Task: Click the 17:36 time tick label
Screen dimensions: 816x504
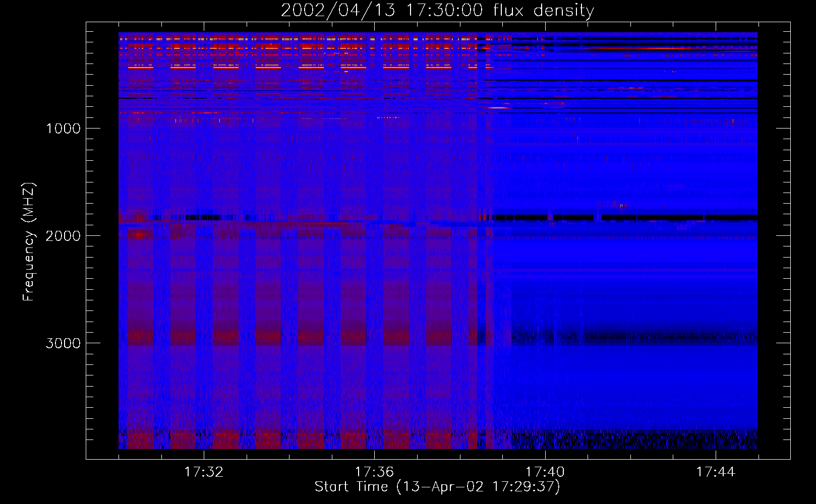Action: [374, 472]
